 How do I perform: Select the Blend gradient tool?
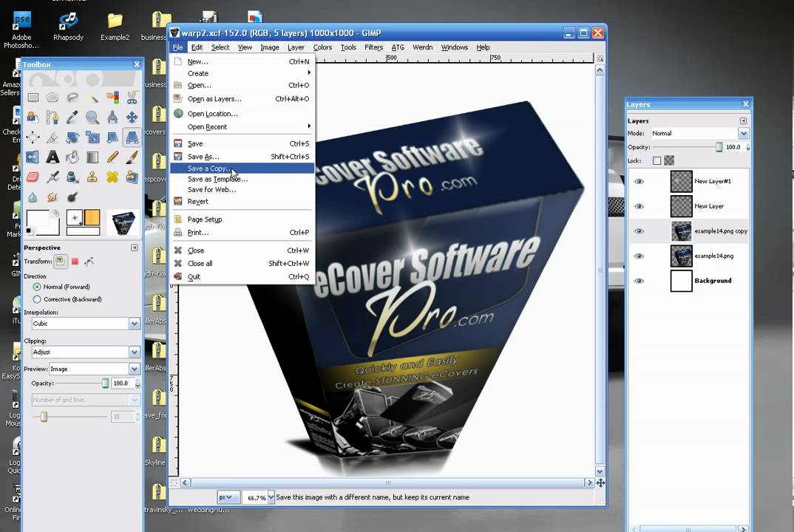tap(92, 157)
